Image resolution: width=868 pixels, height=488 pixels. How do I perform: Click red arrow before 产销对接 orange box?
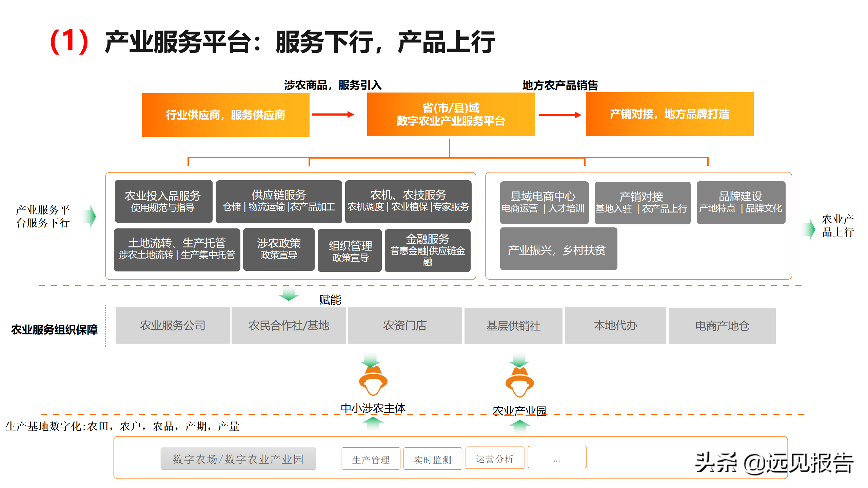[x=560, y=115]
